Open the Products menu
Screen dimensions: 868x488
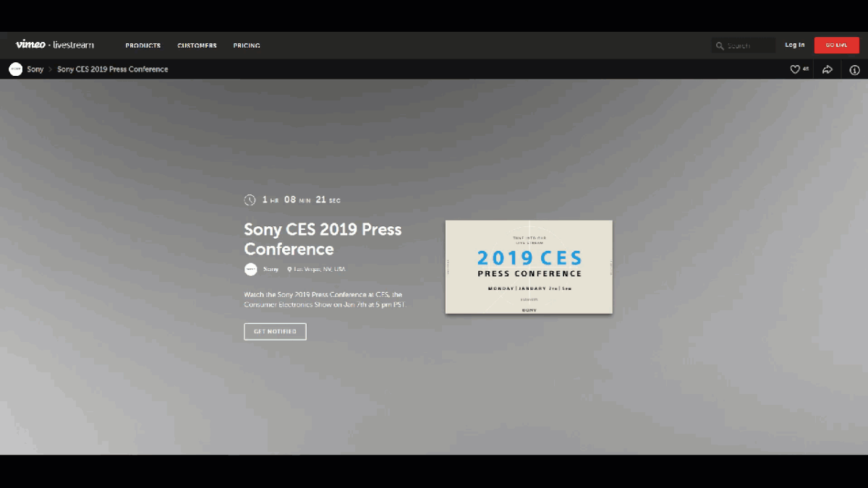coord(142,46)
